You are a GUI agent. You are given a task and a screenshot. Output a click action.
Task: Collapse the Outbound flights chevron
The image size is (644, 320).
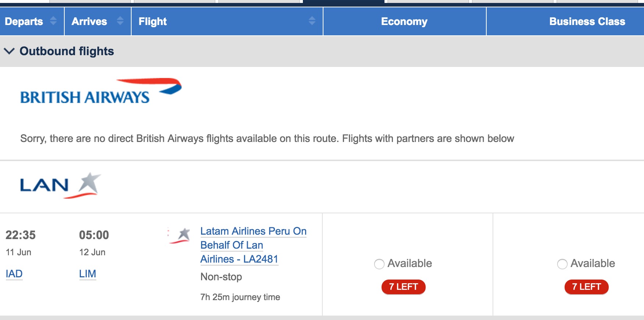click(x=9, y=51)
